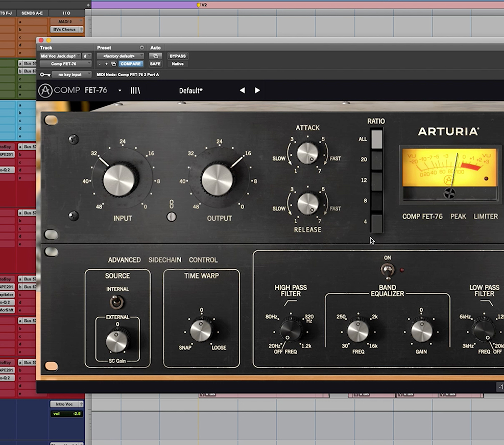This screenshot has height=445, width=504.
Task: Select the ALL ratio button
Action: (376, 139)
